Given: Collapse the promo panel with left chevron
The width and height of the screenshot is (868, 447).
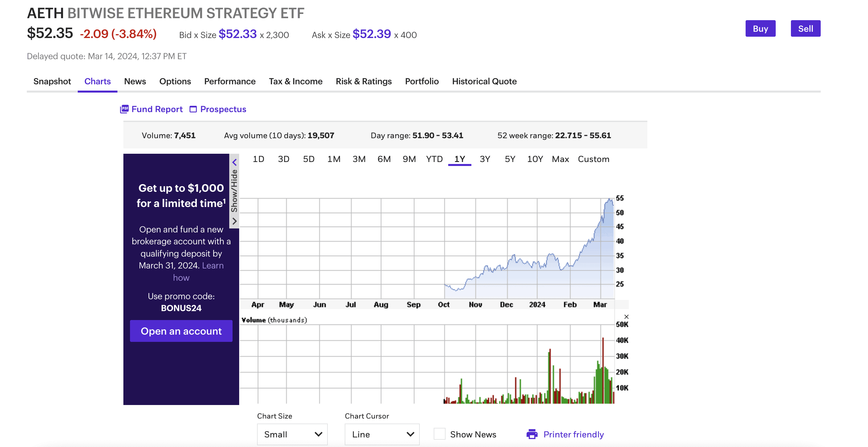Looking at the screenshot, I should (x=235, y=162).
